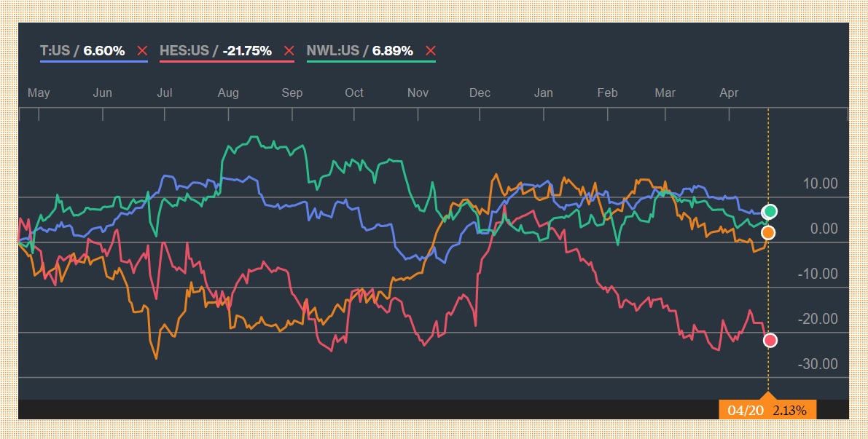
Task: Select the orange circular data point marker
Action: point(768,233)
